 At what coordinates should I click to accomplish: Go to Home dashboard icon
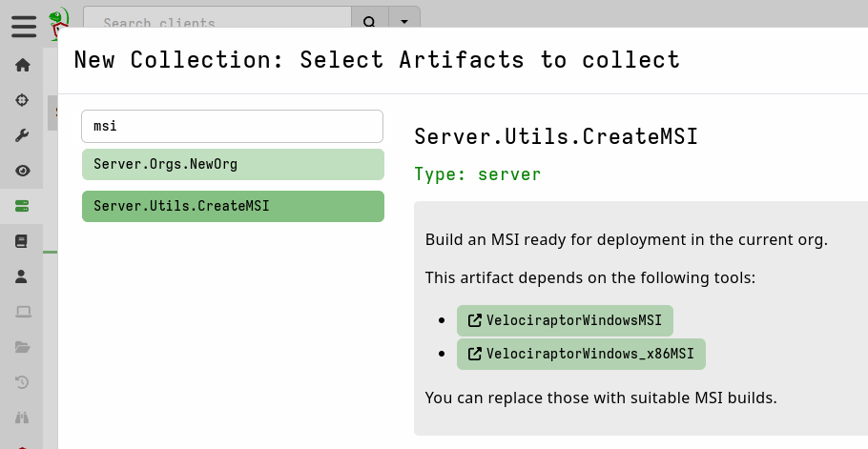click(23, 65)
